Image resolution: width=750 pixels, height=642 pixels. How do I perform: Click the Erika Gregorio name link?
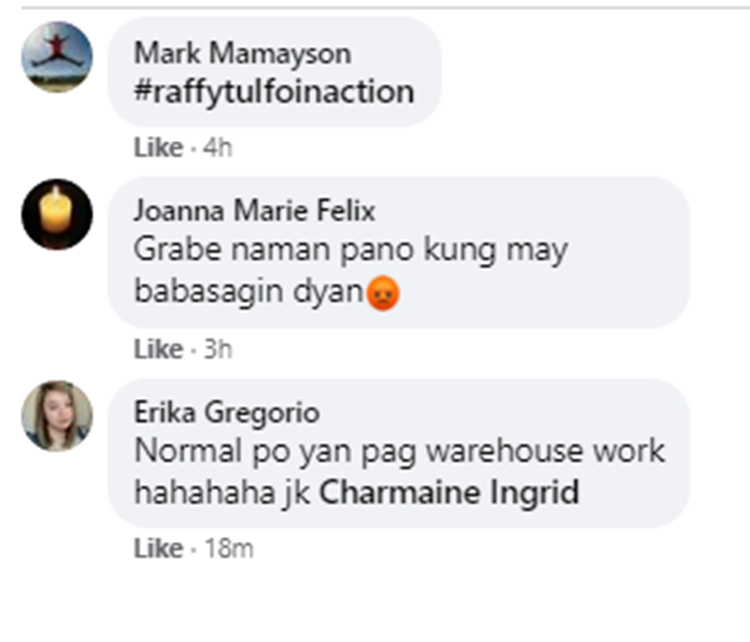click(x=227, y=412)
